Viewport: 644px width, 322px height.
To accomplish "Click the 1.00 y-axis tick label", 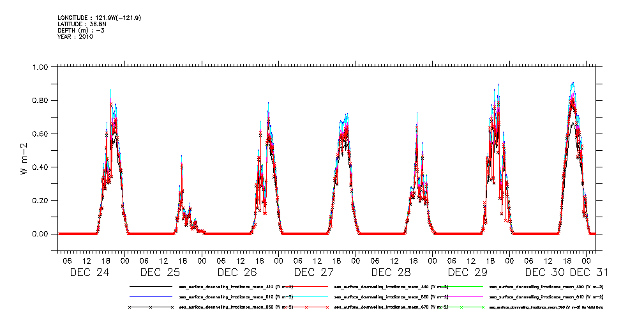I will tap(40, 67).
